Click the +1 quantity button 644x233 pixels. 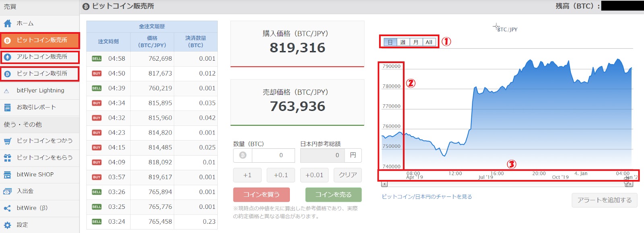coord(247,175)
